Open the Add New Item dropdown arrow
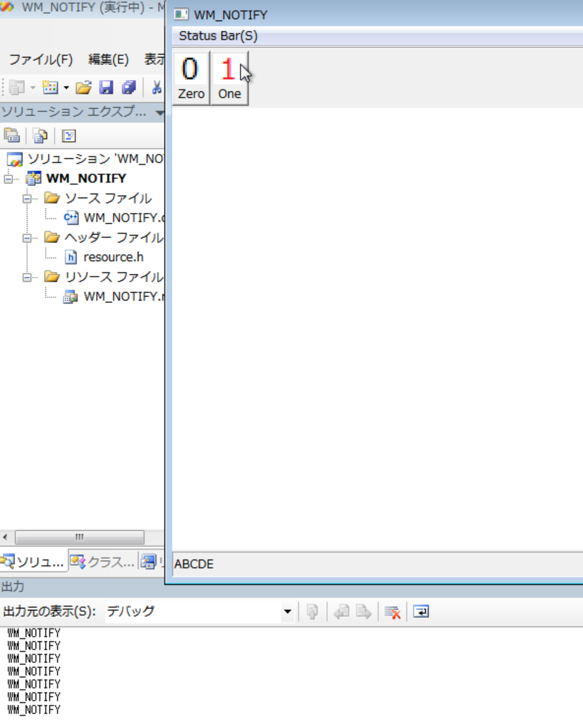The width and height of the screenshot is (583, 728). click(66, 87)
